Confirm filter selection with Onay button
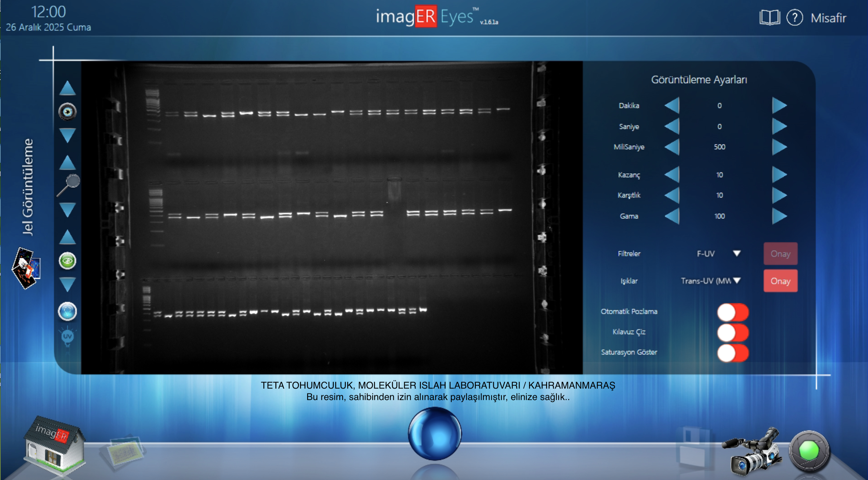 781,254
